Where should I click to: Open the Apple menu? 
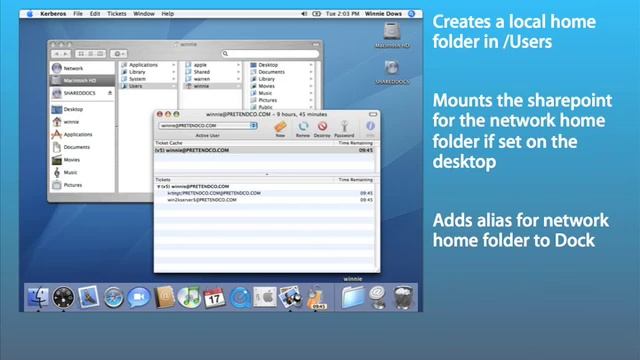(30, 13)
